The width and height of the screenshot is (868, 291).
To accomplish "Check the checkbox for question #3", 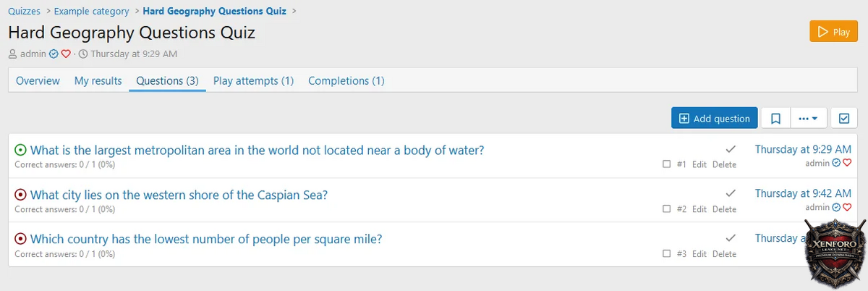I will (667, 254).
